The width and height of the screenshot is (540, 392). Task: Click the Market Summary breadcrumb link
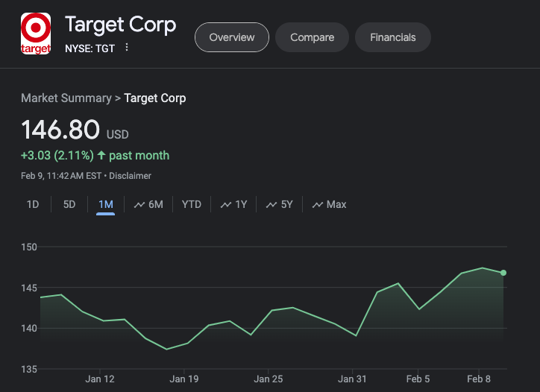pyautogui.click(x=66, y=98)
